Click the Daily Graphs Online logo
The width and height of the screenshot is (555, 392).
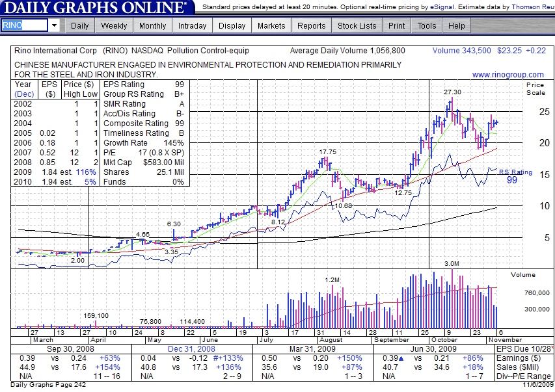click(x=96, y=8)
